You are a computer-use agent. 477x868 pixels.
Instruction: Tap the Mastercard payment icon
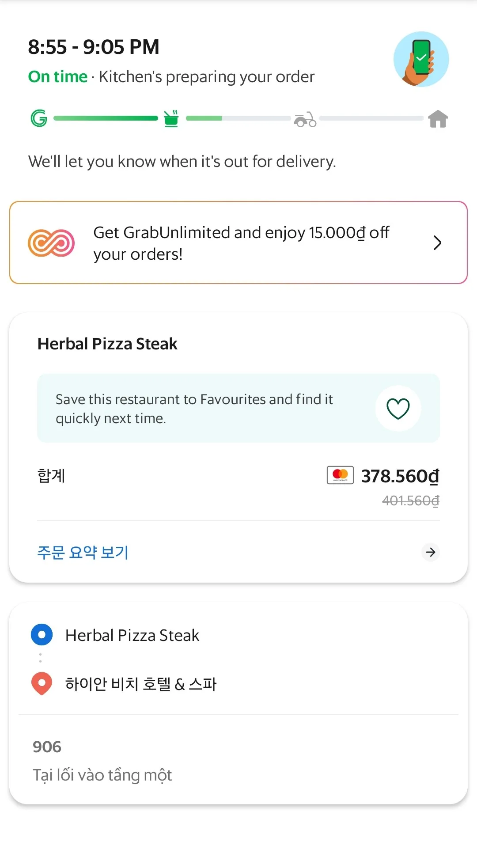coord(340,475)
